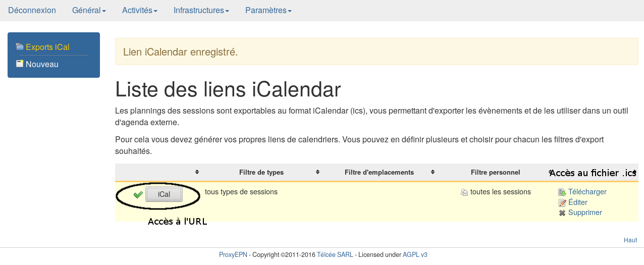
Task: Click Déconnexion to log out
Action: (32, 11)
